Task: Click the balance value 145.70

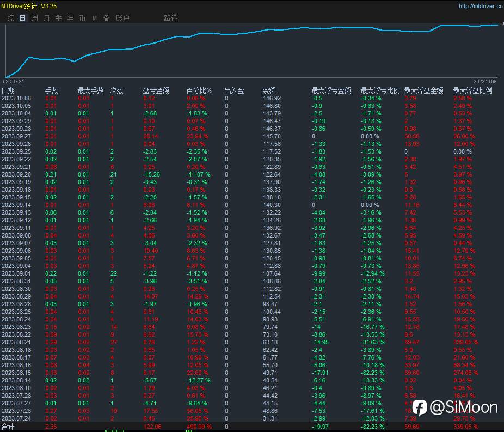Action: pyautogui.click(x=272, y=136)
